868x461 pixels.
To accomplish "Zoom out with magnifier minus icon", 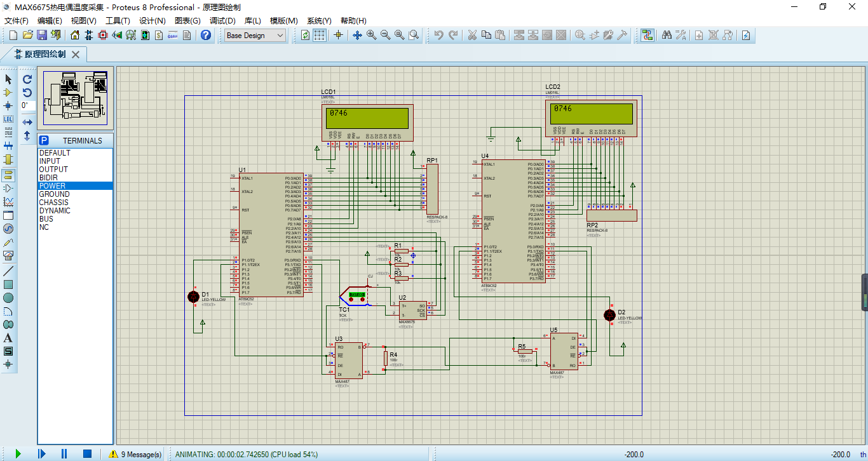I will click(385, 35).
